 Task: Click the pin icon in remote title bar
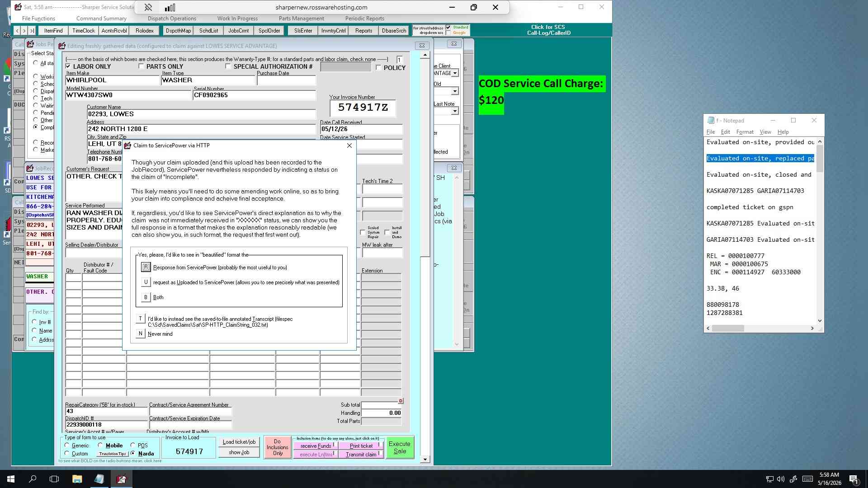[x=148, y=7]
